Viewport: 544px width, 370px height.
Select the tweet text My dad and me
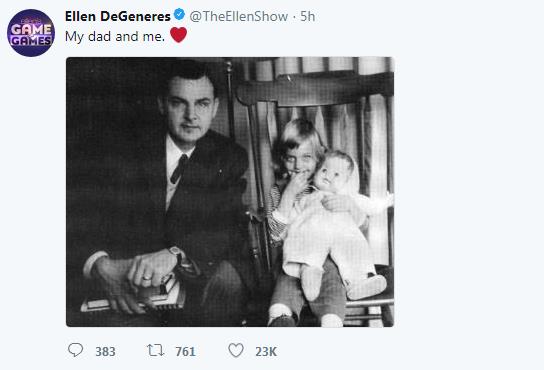click(115, 36)
